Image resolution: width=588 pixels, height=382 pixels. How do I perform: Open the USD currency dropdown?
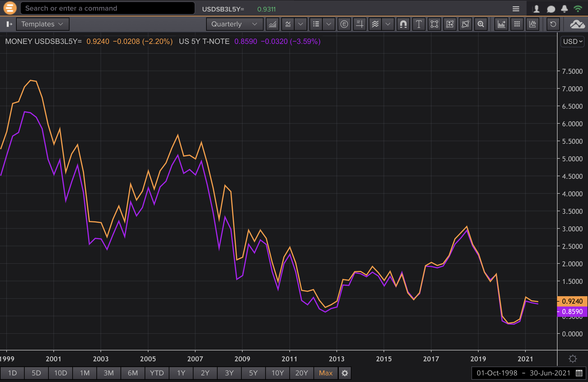pyautogui.click(x=572, y=42)
